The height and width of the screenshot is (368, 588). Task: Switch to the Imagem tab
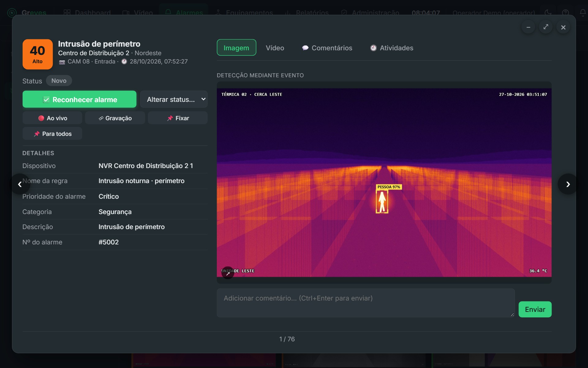236,48
